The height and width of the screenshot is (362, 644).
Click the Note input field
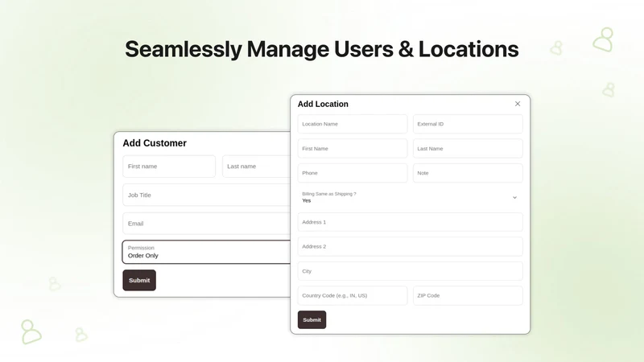click(468, 173)
